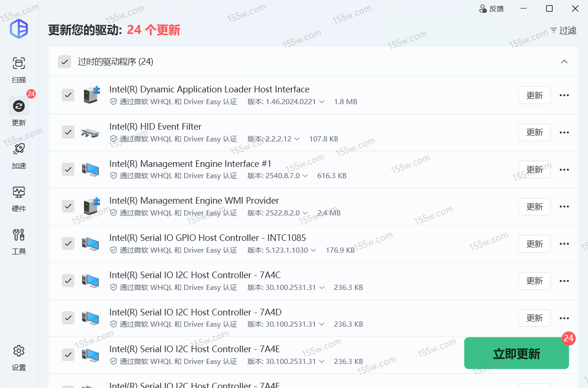Collapse the outdated drivers (过时的驱动程序) section
The width and height of the screenshot is (588, 388).
click(564, 62)
